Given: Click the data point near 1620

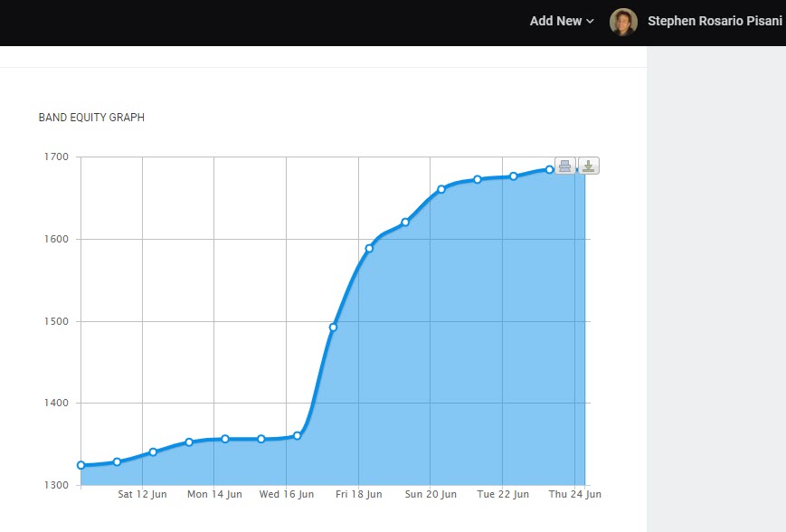Looking at the screenshot, I should pyautogui.click(x=405, y=222).
